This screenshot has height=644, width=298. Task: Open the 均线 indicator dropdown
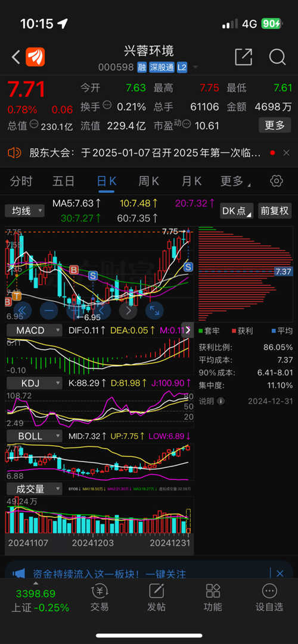coord(24,211)
